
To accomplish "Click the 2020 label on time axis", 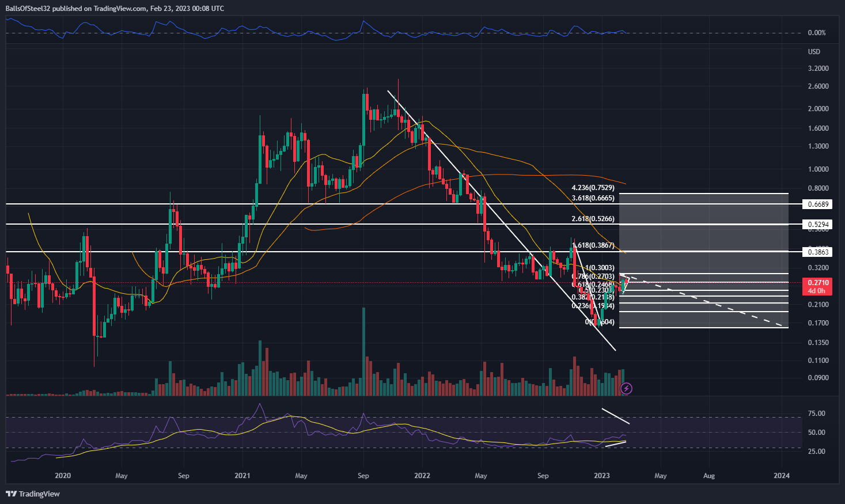I will (62, 476).
